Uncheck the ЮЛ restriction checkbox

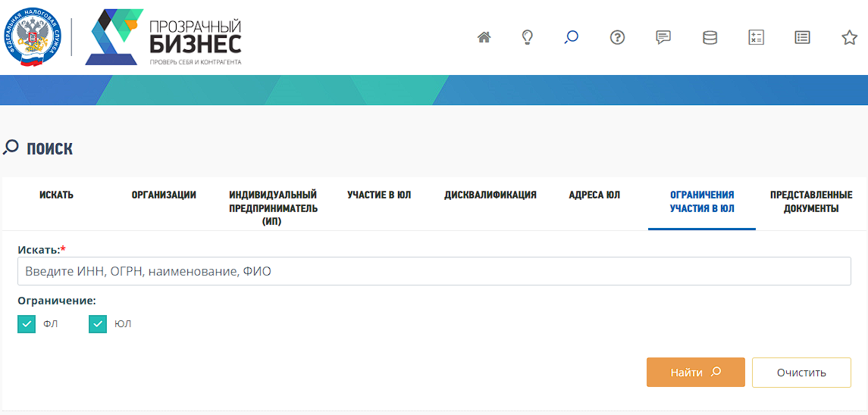click(x=98, y=324)
